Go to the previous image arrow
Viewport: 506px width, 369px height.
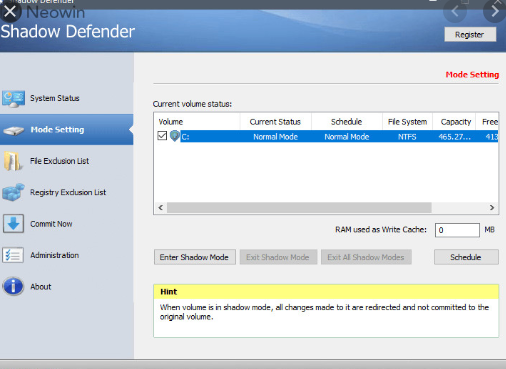[455, 11]
